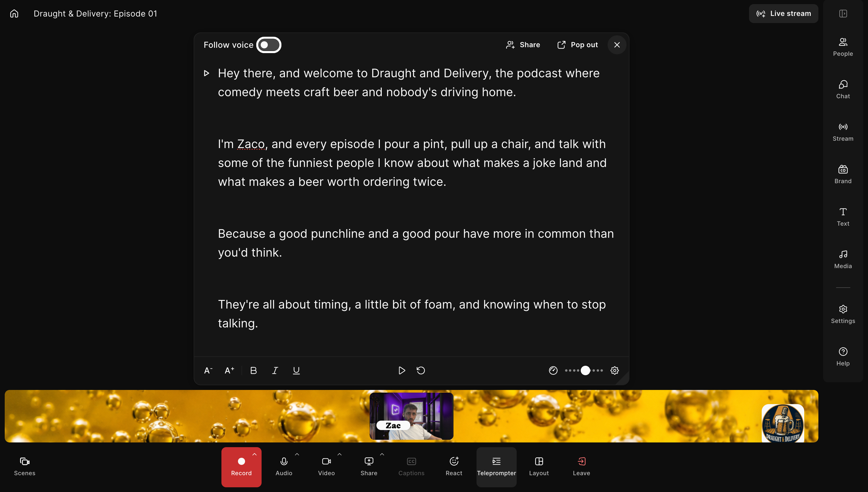
Task: Reset teleprompter to the beginning
Action: pyautogui.click(x=421, y=370)
